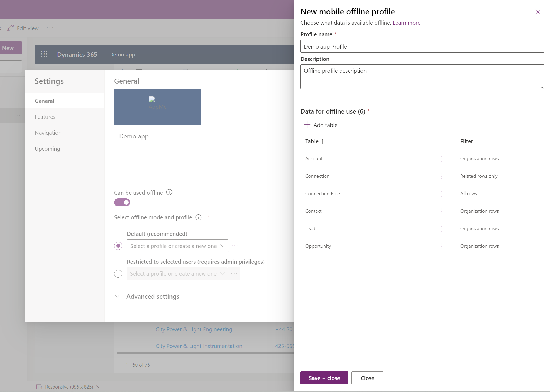Toggle the Can be used offline switch

coord(122,203)
